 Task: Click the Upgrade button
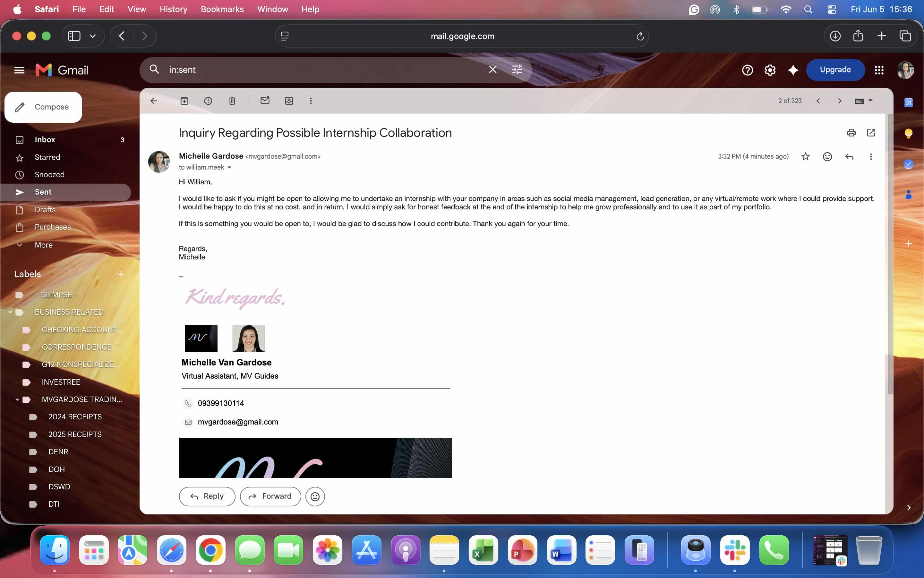pyautogui.click(x=835, y=70)
